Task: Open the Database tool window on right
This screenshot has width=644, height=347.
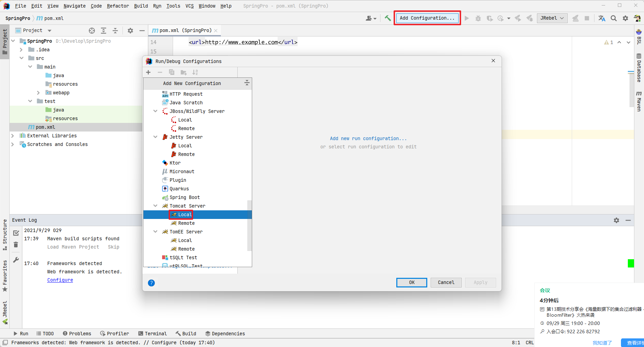Action: (639, 68)
